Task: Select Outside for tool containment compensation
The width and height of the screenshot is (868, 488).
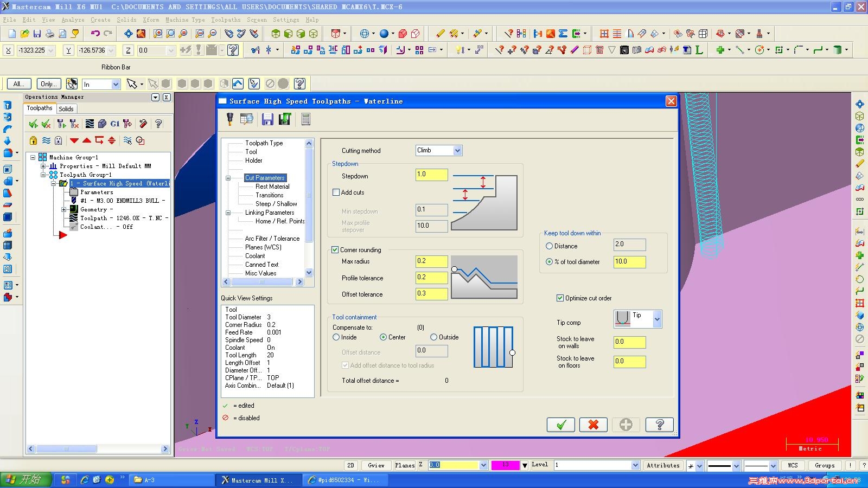Action: (x=433, y=337)
